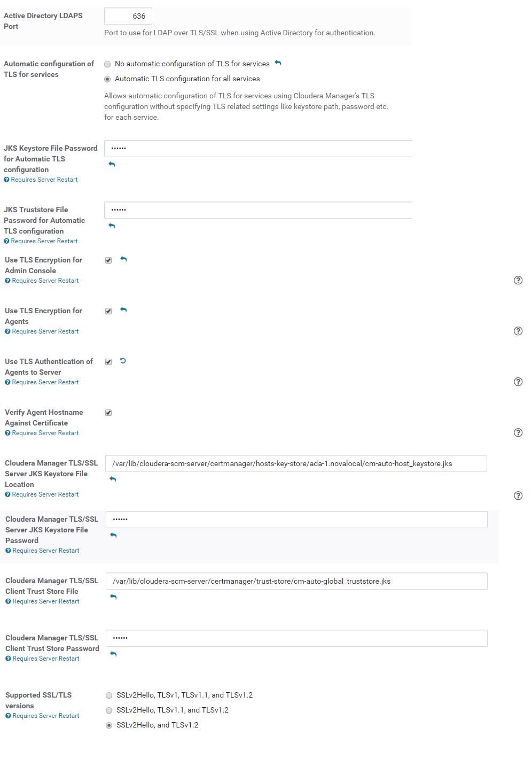
Task: Select SSLv2Hello, TLSv1, TLSv1.1, and TLSv1.2 option
Action: pyautogui.click(x=109, y=695)
